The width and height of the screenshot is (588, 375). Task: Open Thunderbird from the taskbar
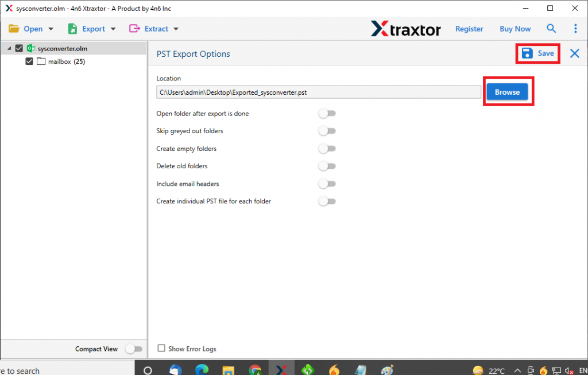point(175,370)
